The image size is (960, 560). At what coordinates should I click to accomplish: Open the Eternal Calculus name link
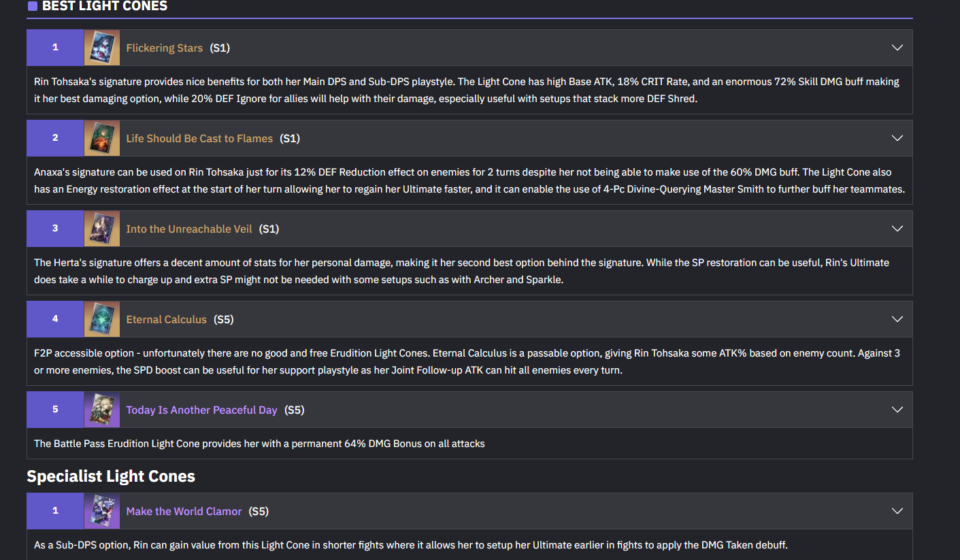coord(166,319)
